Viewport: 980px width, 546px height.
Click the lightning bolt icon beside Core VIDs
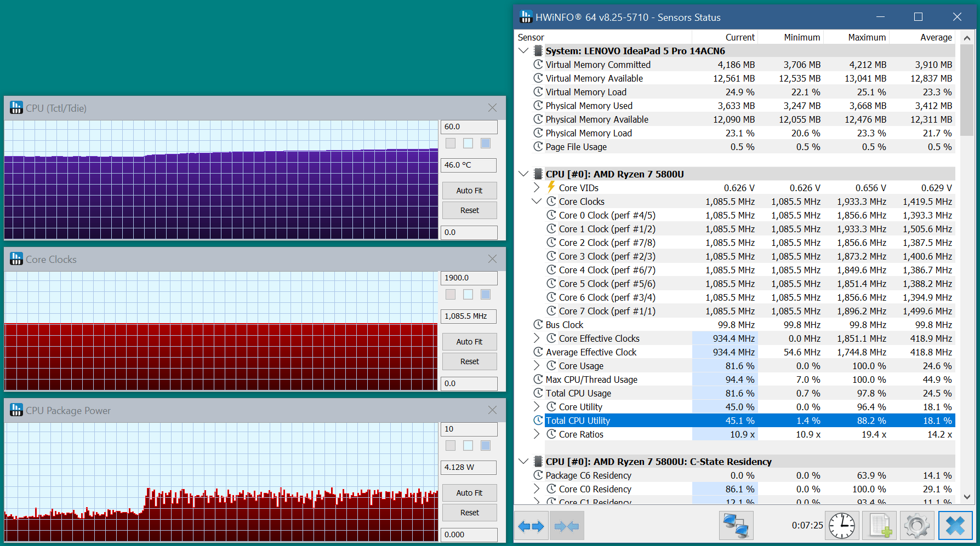click(x=551, y=187)
